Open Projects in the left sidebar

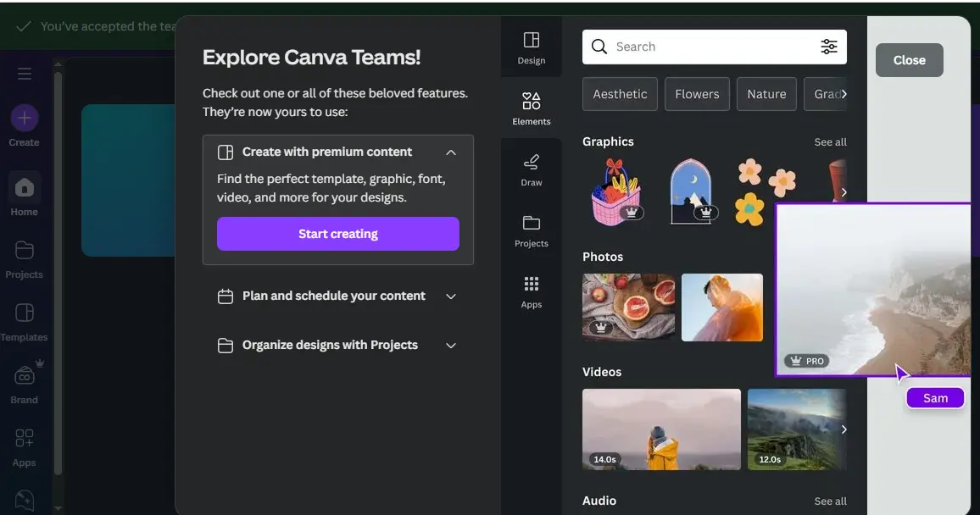coord(25,260)
